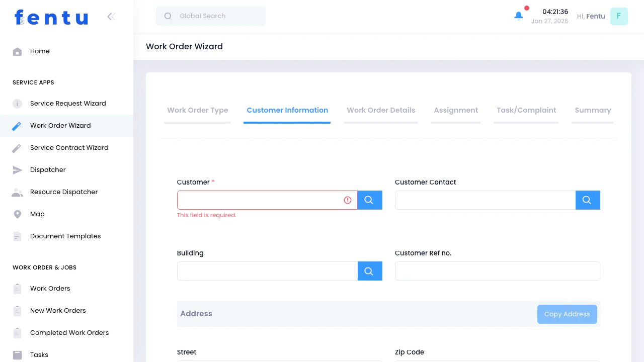This screenshot has height=362, width=644.
Task: Open the Map service app
Action: click(17, 214)
